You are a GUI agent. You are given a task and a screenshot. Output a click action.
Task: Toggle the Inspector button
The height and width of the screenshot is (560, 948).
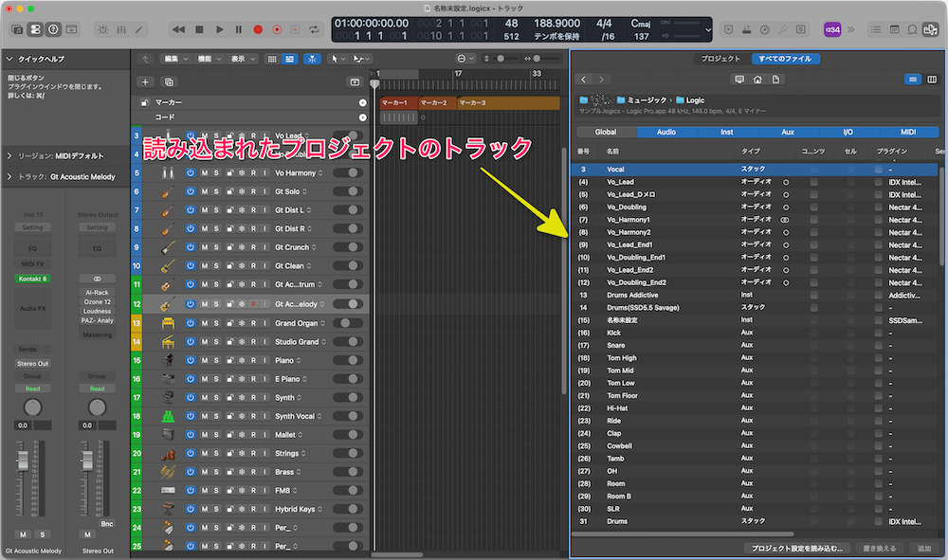pyautogui.click(x=35, y=29)
